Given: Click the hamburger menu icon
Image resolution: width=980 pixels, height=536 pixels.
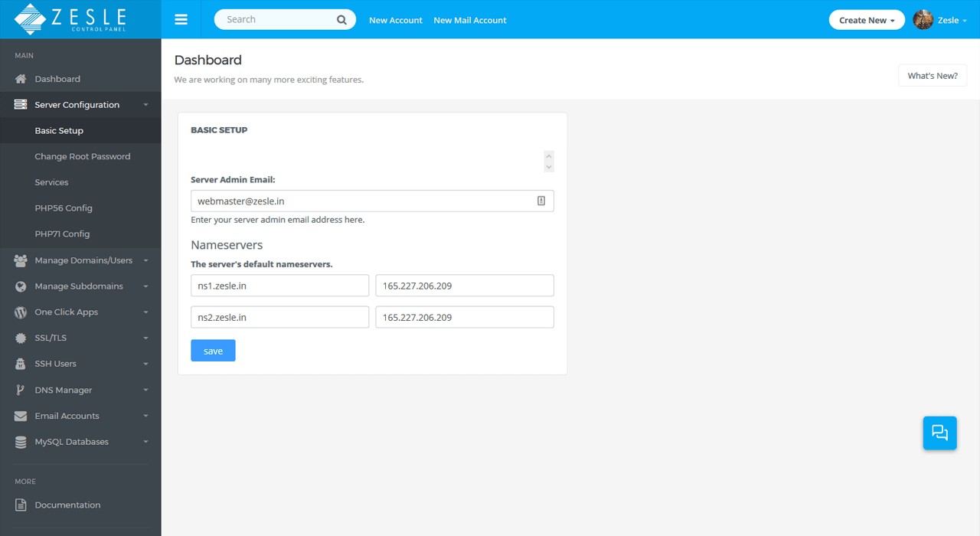Looking at the screenshot, I should [x=181, y=19].
